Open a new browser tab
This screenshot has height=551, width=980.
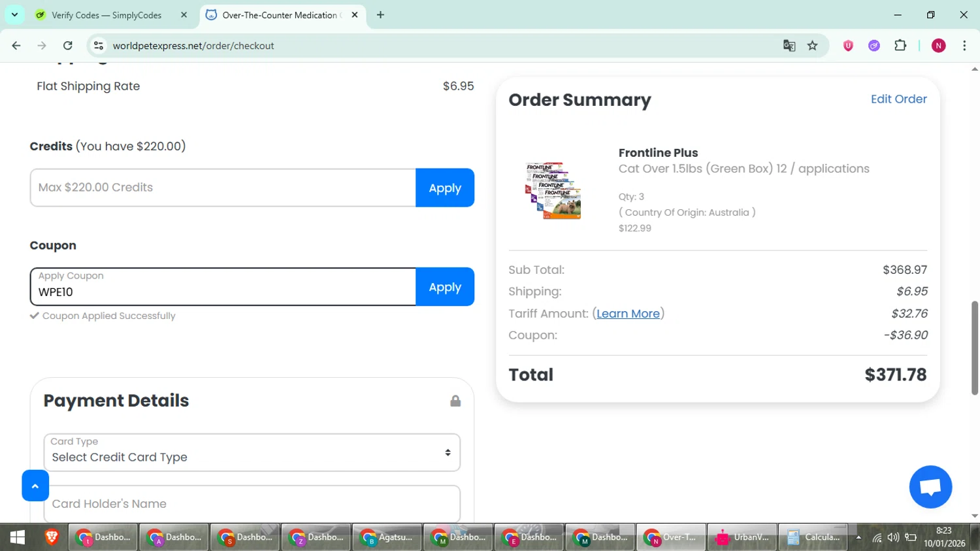tap(380, 15)
